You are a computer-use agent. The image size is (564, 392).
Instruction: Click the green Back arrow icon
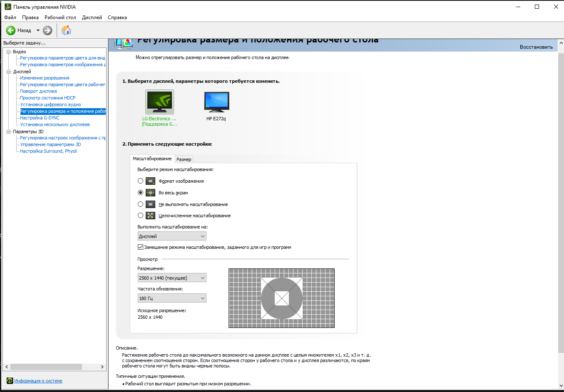(x=11, y=30)
